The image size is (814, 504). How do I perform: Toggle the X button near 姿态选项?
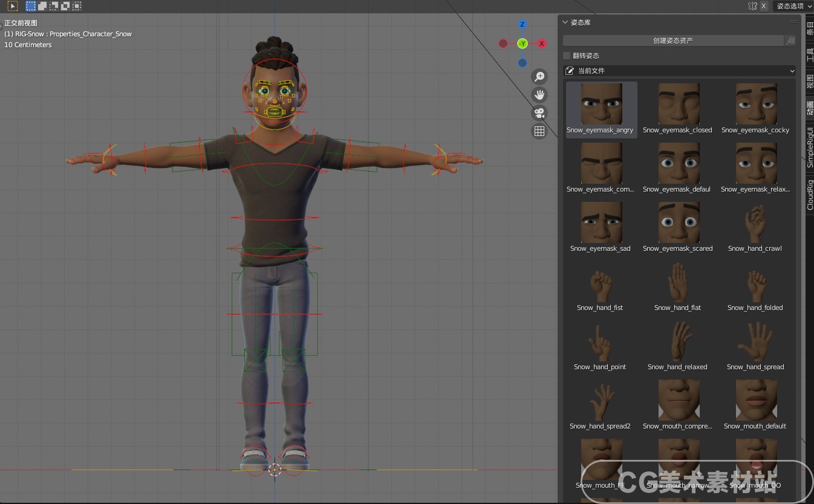[763, 6]
